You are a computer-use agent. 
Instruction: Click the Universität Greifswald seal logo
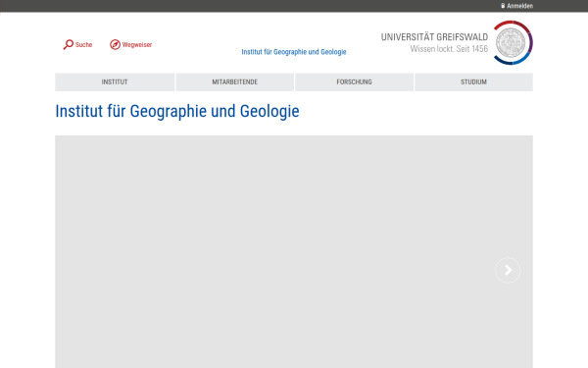(x=513, y=42)
